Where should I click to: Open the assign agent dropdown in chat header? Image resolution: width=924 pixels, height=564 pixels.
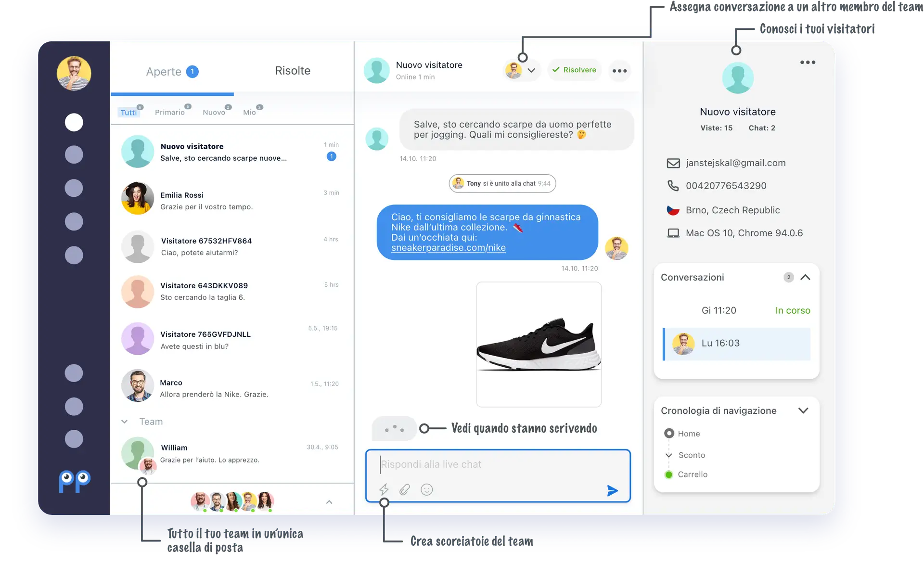[x=522, y=70]
